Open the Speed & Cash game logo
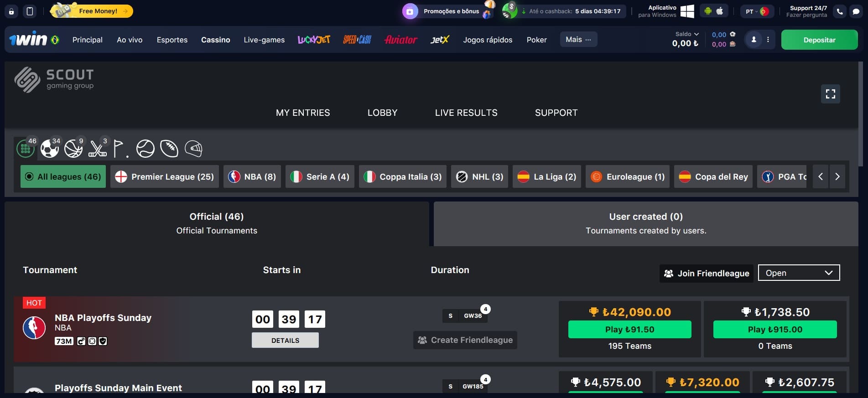Screen dimensions: 868x398 click(357, 40)
